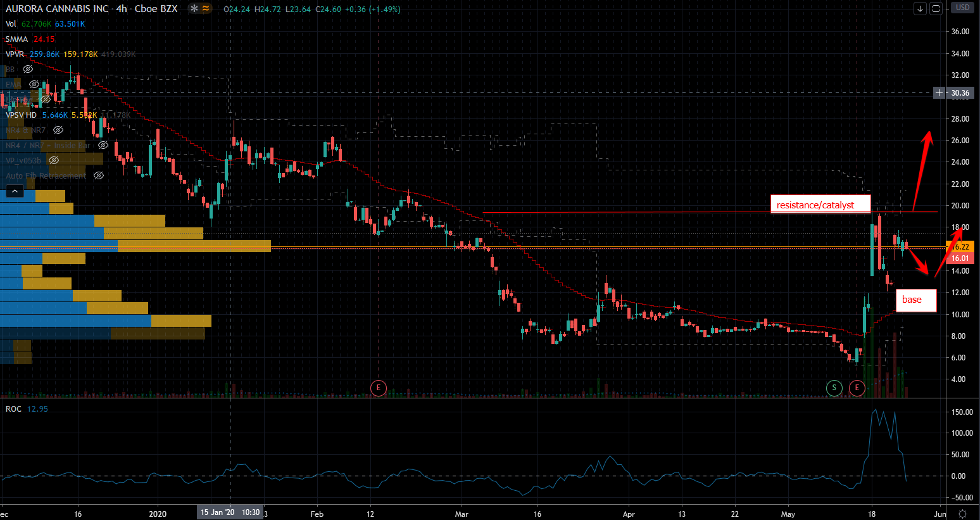Image resolution: width=980 pixels, height=520 pixels.
Task: Click the 36.00 price scale value
Action: (x=960, y=32)
